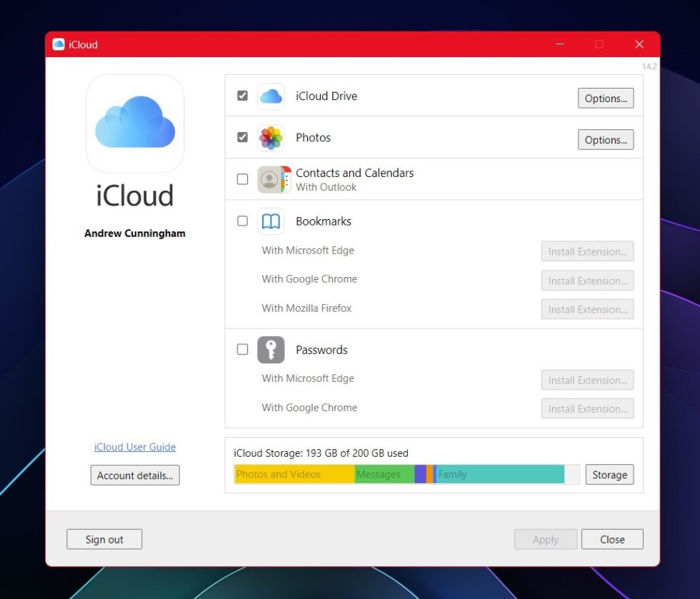Click the iCloud icon in the title bar
700x599 pixels.
(x=59, y=44)
